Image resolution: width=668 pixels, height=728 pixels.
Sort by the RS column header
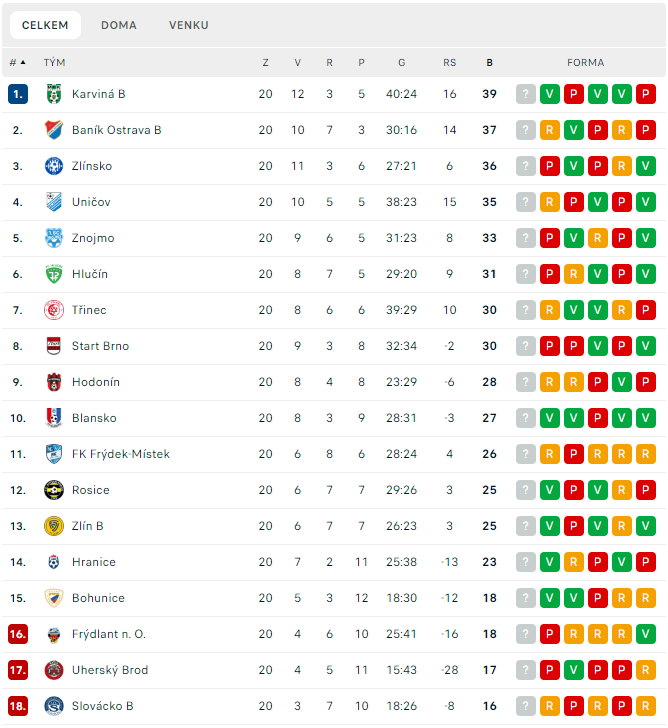449,63
